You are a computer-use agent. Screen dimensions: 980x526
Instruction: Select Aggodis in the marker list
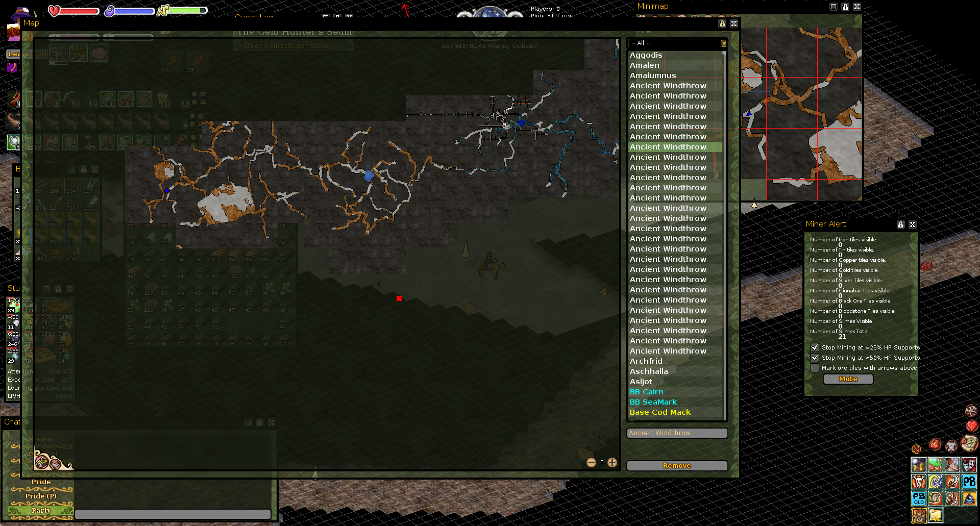[x=675, y=55]
